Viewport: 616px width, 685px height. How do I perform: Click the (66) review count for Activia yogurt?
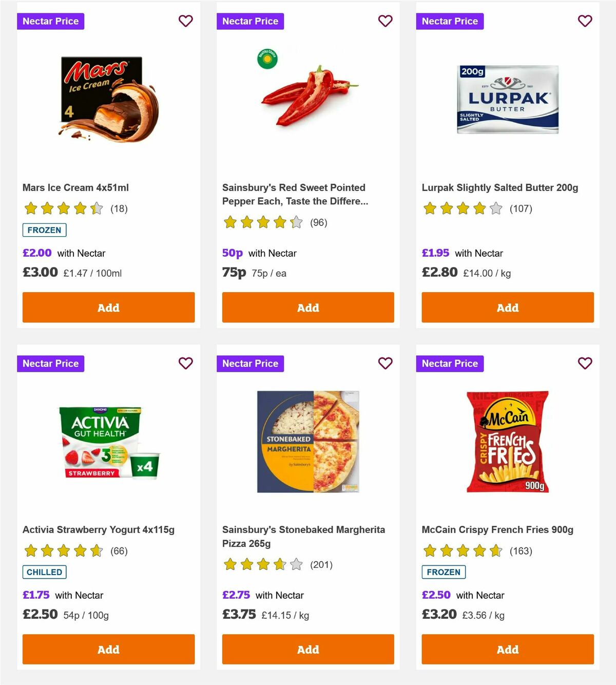118,550
